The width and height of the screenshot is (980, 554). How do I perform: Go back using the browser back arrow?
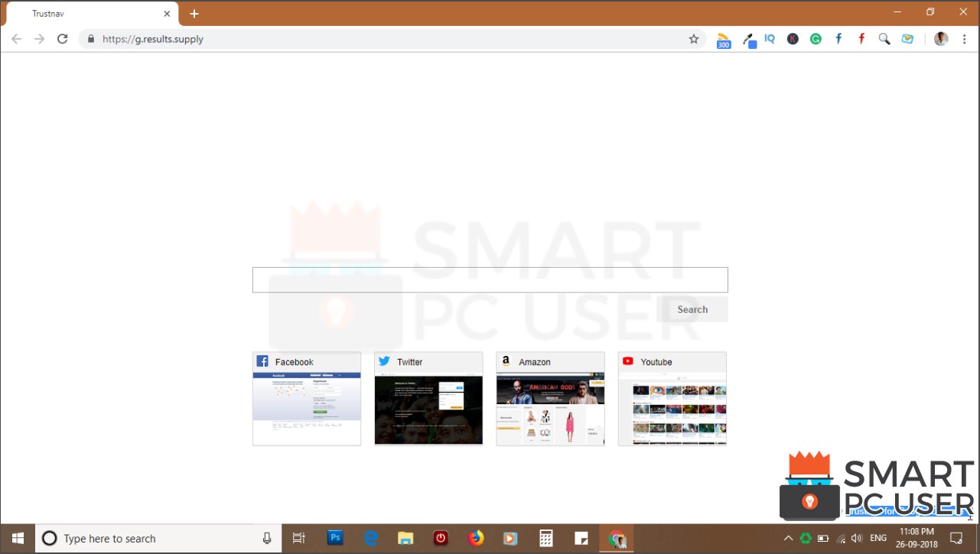(x=16, y=39)
